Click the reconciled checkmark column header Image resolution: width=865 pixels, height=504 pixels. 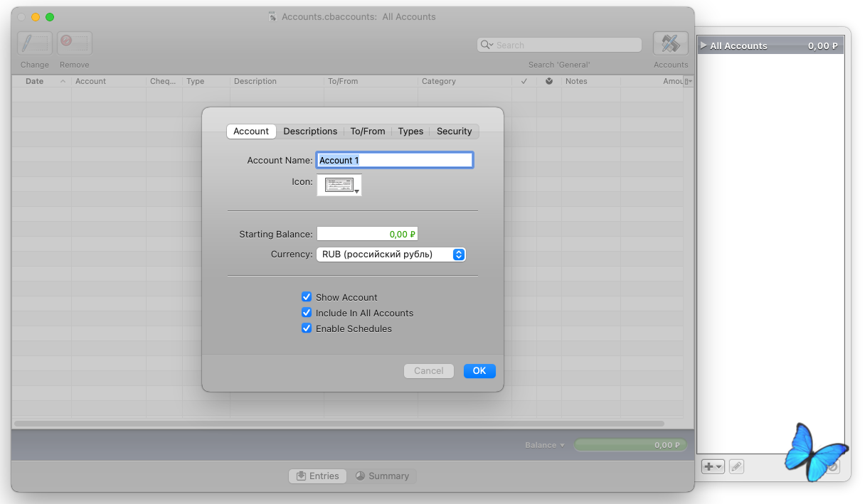[524, 81]
